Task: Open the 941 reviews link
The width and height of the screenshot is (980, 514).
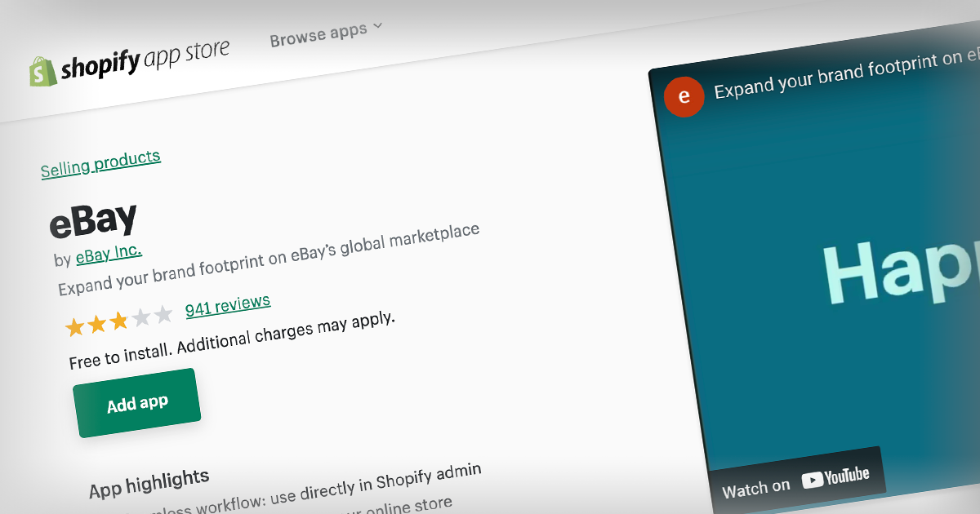Action: (x=228, y=306)
